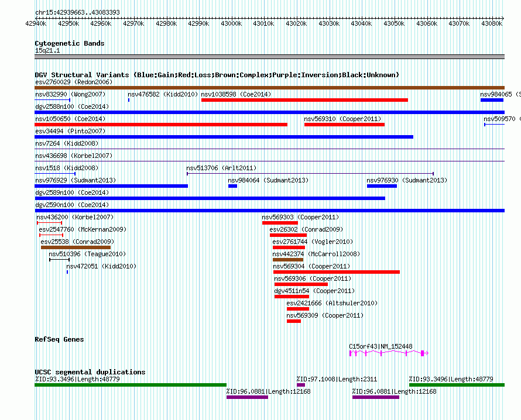Click the RefSeq Genes track title

(59, 339)
